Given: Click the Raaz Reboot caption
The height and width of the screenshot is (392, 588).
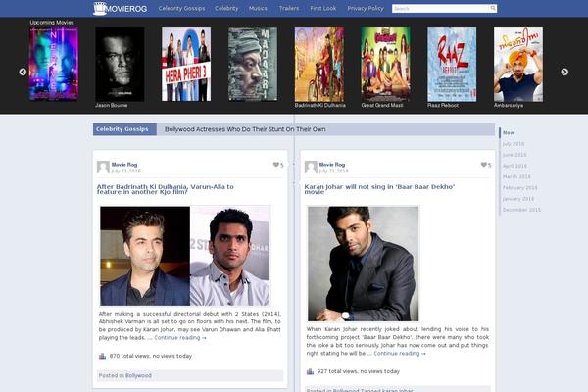Looking at the screenshot, I should [x=443, y=106].
